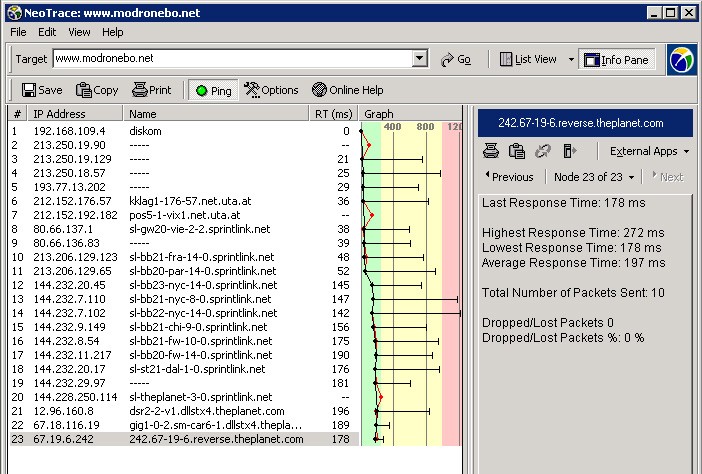Click the Save toolbar button
702x474 pixels.
42,90
